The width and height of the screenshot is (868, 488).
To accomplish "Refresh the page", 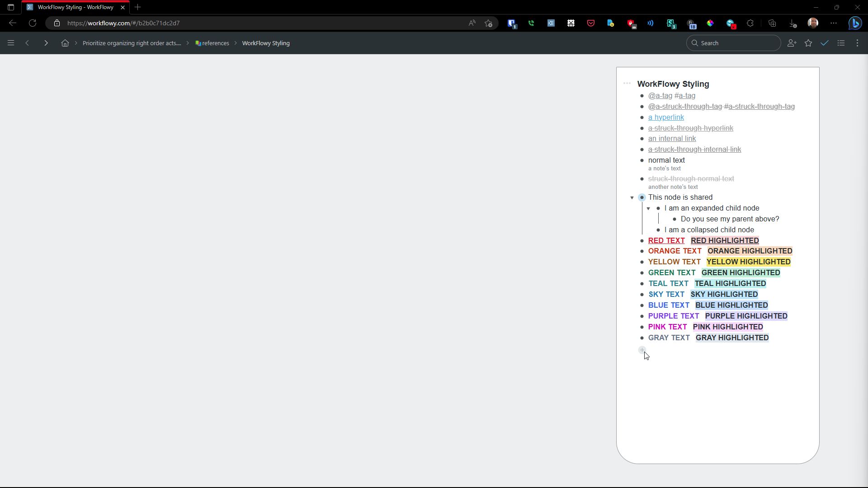I will pyautogui.click(x=33, y=23).
